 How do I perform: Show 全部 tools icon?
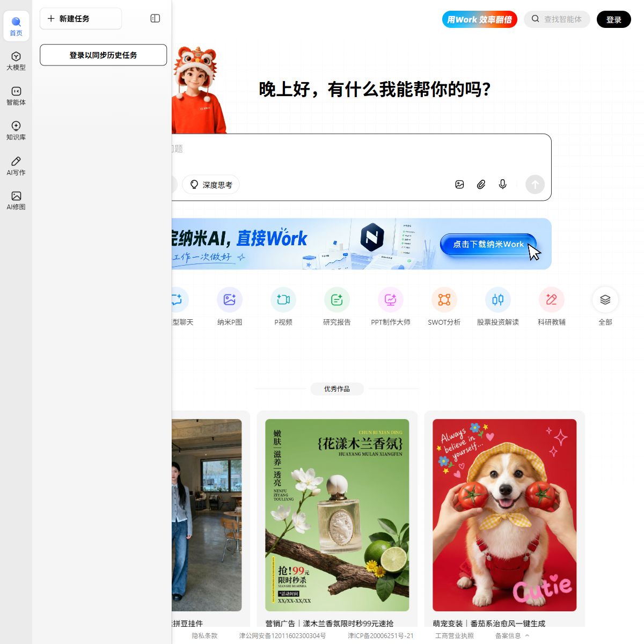click(605, 299)
